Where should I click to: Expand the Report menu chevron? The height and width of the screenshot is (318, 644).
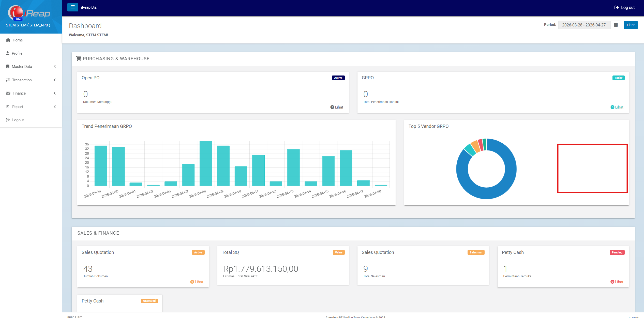point(55,107)
